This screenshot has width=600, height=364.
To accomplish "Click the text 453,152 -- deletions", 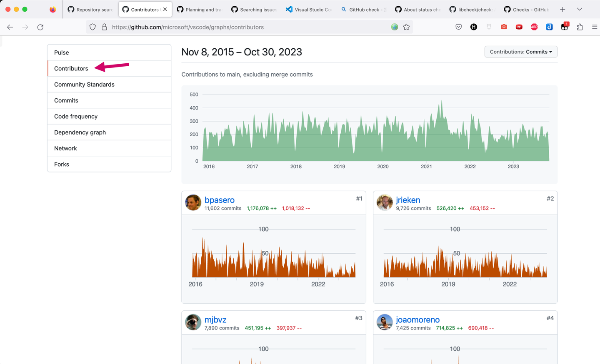I will (x=482, y=208).
